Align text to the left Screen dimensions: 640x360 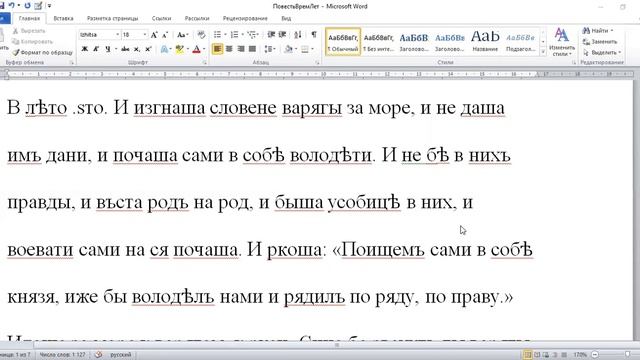click(217, 49)
